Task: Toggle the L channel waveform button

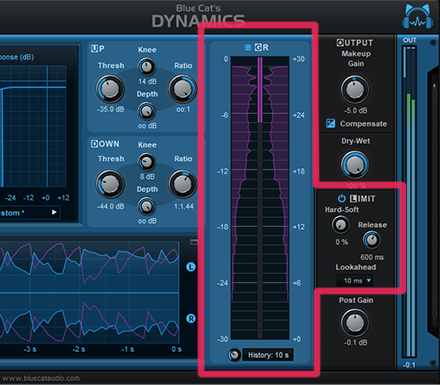Action: [x=191, y=267]
